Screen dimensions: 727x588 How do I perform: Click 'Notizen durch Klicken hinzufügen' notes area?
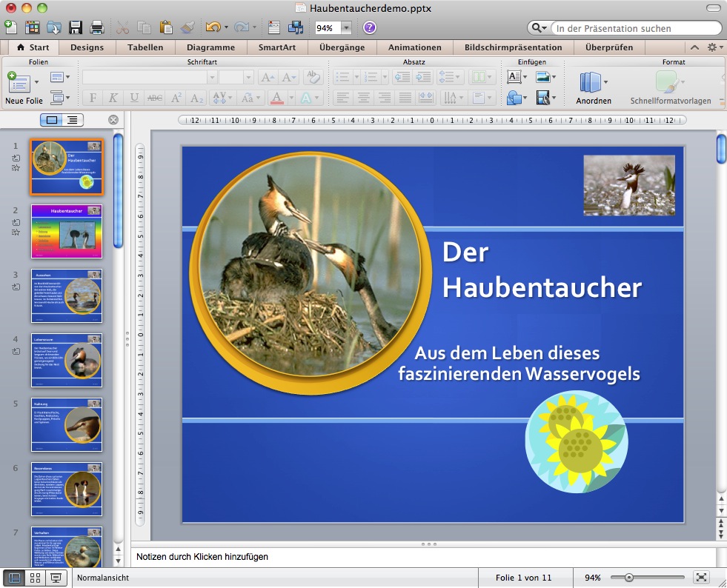[422, 556]
